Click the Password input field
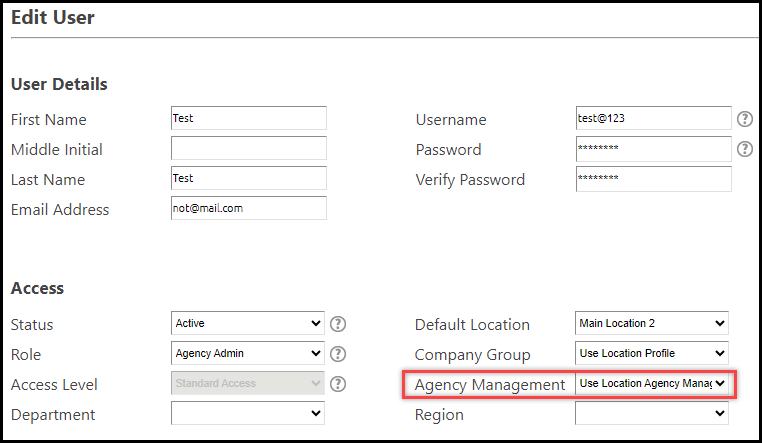This screenshot has width=762, height=443. pyautogui.click(x=654, y=149)
